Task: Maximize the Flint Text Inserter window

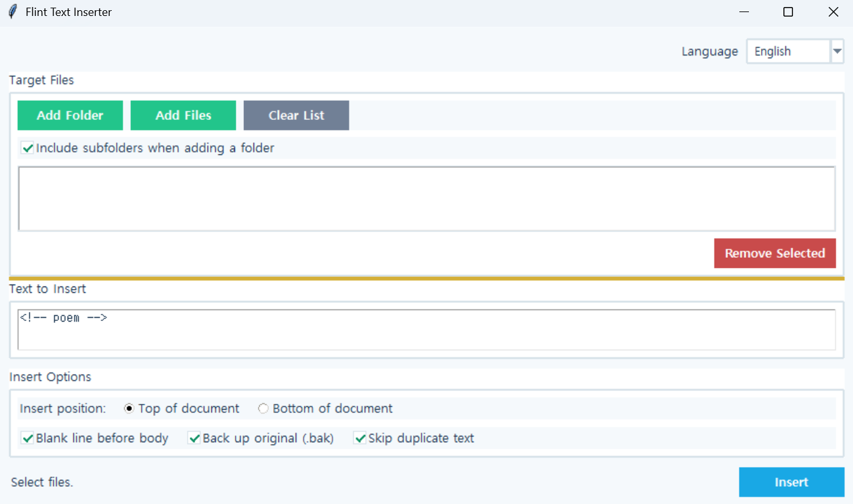Action: click(x=788, y=12)
